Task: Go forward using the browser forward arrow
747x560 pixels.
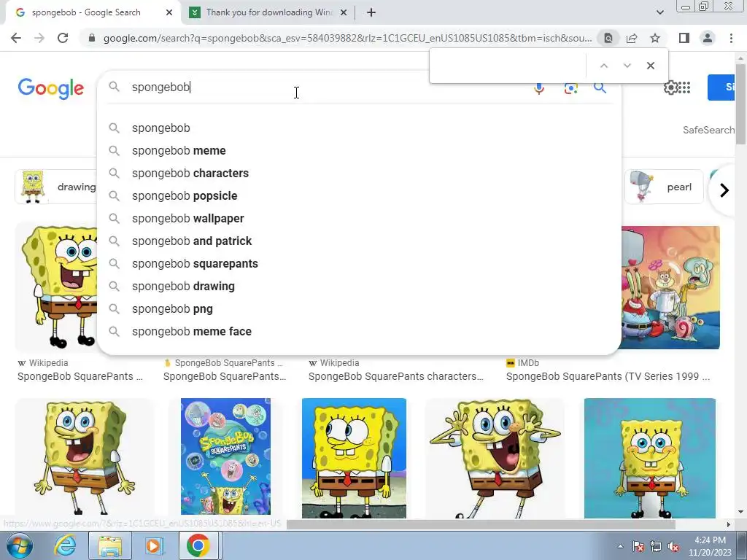Action: [39, 38]
